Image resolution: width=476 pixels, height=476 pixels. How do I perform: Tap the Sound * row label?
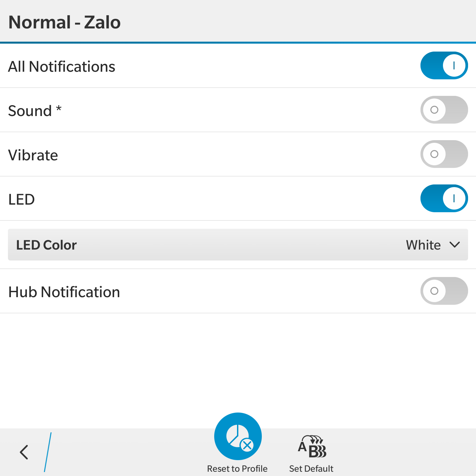click(35, 111)
